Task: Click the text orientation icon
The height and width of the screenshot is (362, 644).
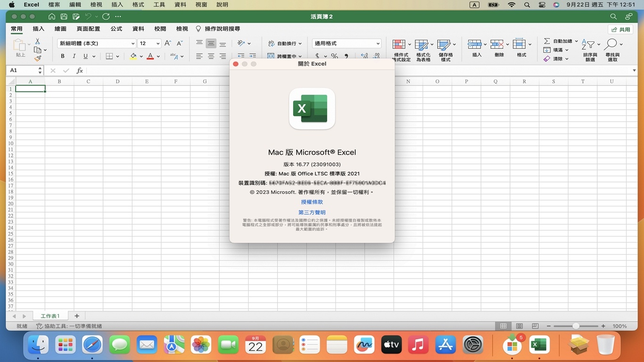Action: pyautogui.click(x=241, y=43)
